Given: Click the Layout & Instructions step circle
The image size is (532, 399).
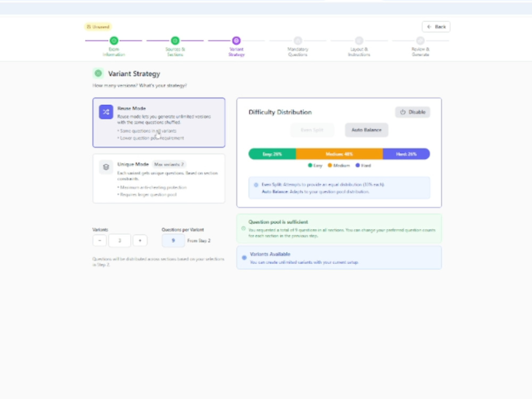Looking at the screenshot, I should (x=359, y=41).
